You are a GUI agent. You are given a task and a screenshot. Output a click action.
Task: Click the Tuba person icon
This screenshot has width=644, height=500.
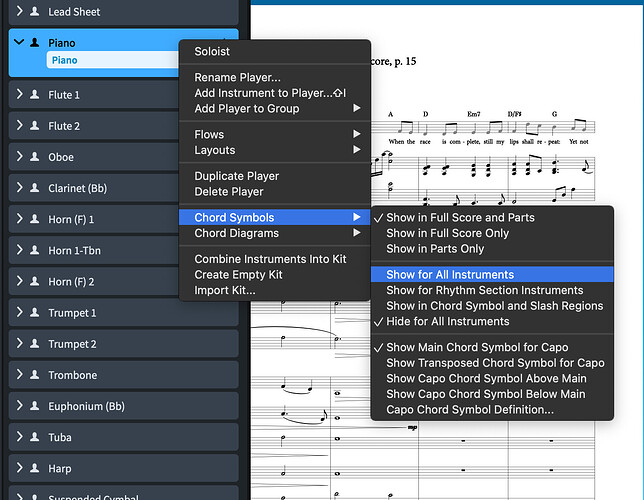35,437
